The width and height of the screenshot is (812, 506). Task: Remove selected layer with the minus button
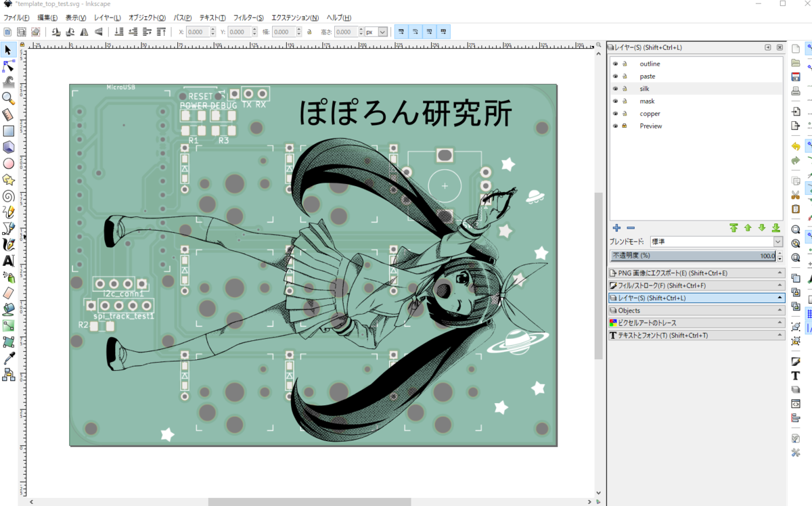(x=631, y=228)
